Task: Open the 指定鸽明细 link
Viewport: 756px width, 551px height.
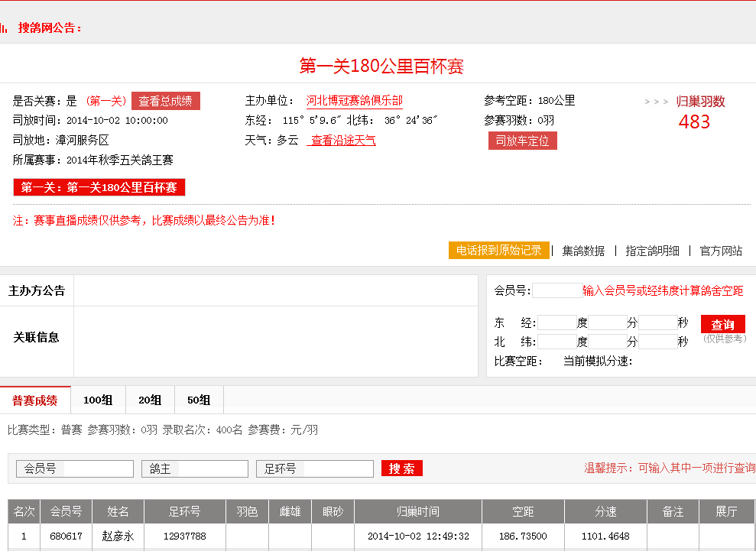Action: coord(652,251)
